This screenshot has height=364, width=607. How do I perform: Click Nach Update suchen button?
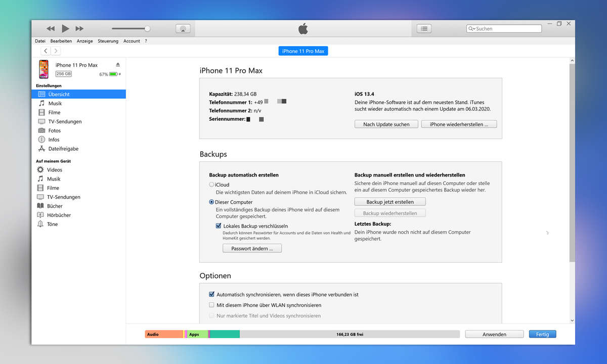386,124
